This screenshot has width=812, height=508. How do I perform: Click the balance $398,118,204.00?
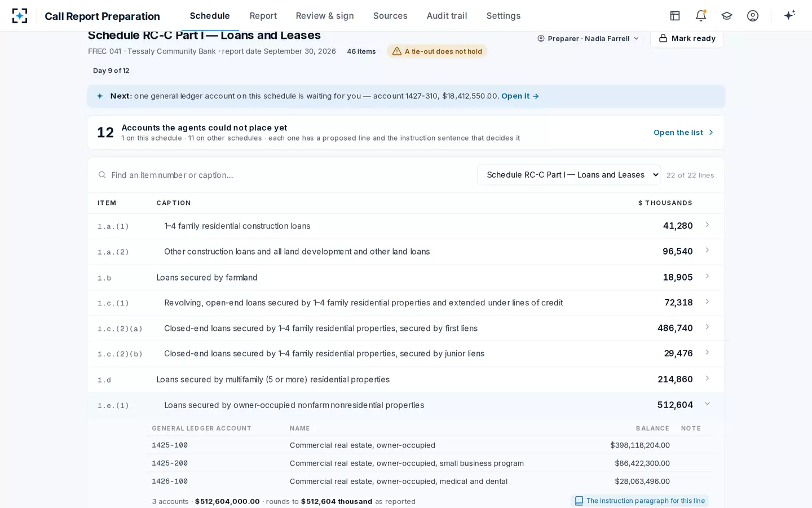click(640, 445)
